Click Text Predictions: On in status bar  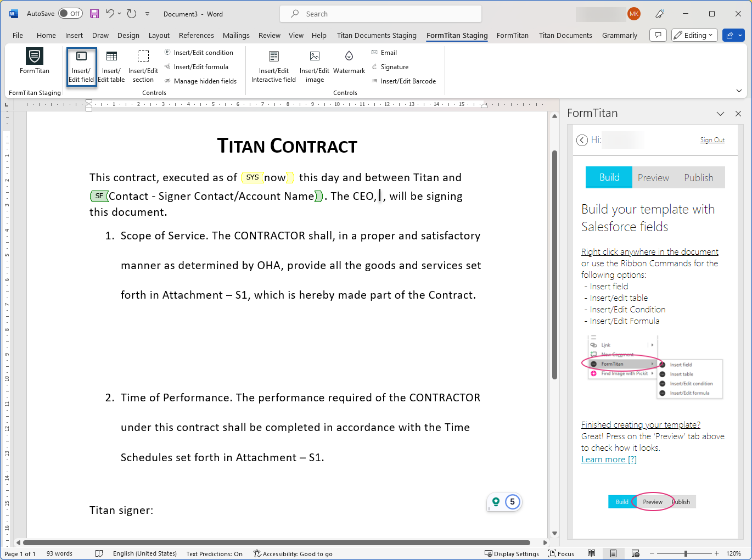214,553
